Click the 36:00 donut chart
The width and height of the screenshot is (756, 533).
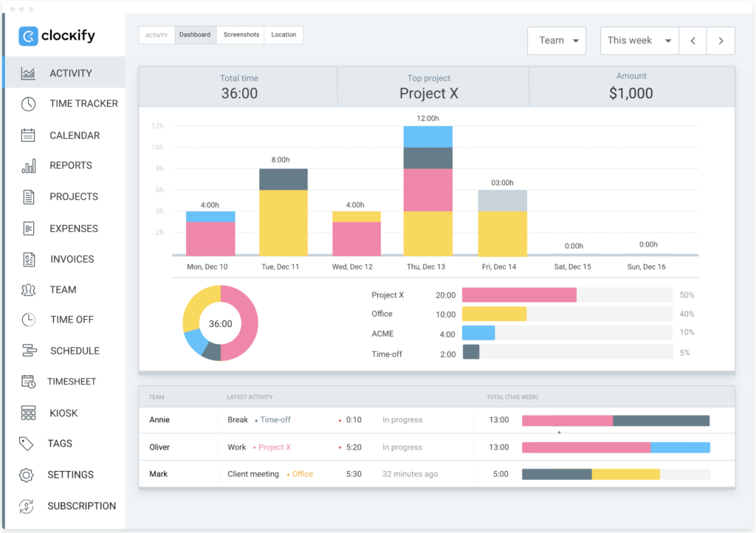220,323
